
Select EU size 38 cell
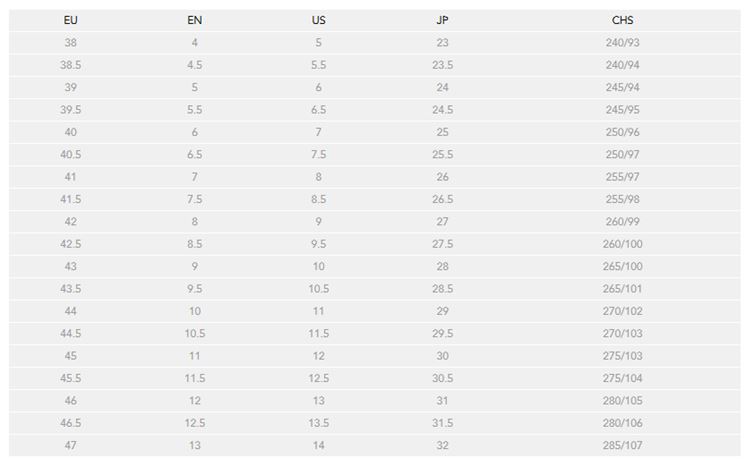tap(71, 43)
